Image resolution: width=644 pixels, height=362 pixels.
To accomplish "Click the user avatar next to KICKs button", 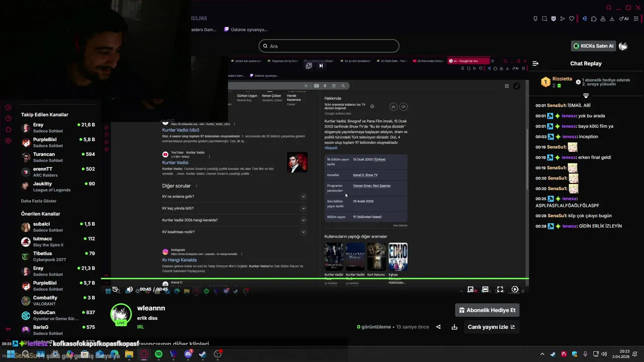I will tap(623, 46).
